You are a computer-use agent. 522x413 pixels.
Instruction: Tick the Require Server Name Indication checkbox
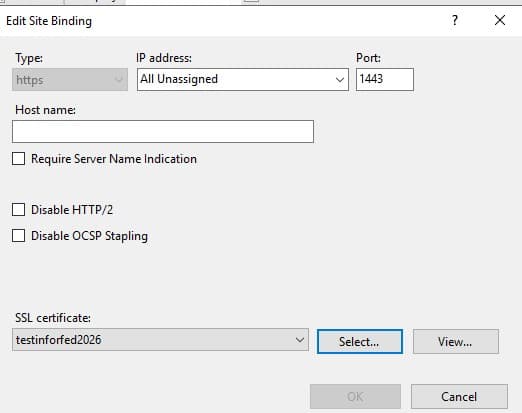tap(18, 159)
